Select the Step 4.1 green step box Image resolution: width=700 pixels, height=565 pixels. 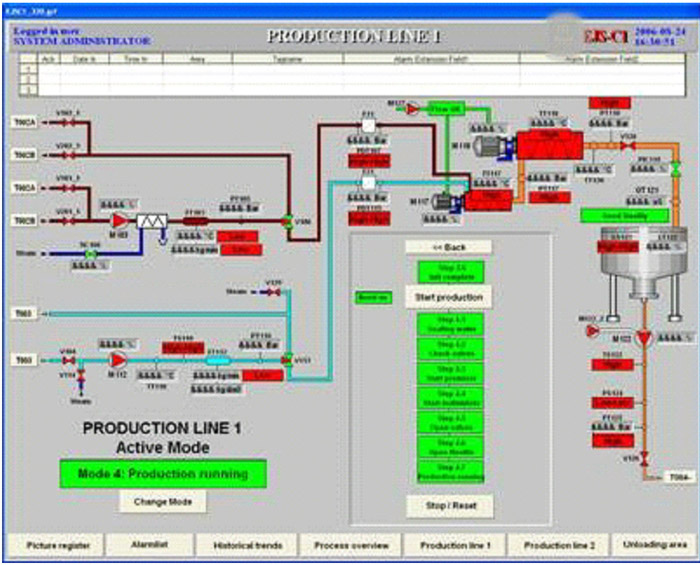[x=451, y=324]
